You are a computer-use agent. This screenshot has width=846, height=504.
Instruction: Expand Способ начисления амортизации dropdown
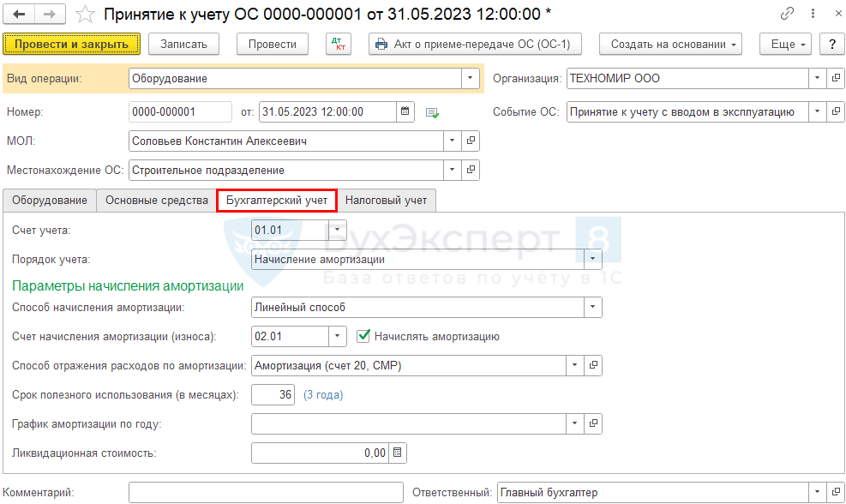592,307
